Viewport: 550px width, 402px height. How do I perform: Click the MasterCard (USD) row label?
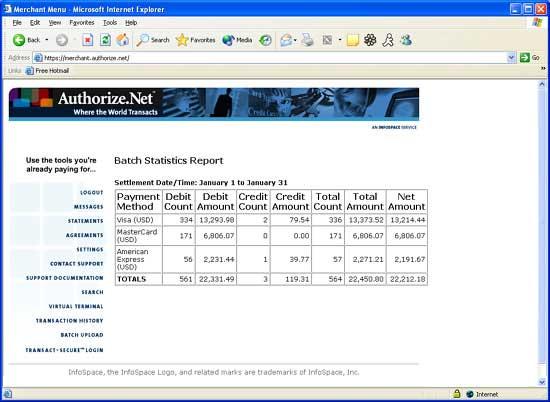point(137,235)
